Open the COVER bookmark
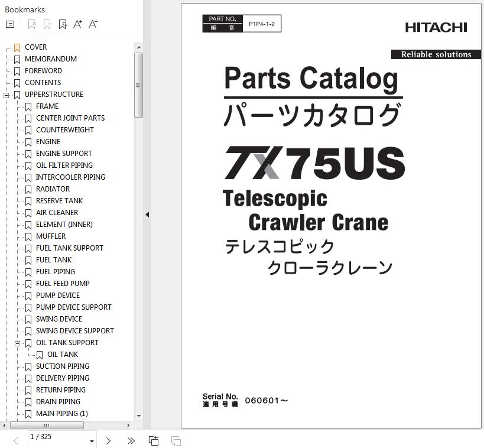Screen dimensions: 484x448 click(x=36, y=47)
